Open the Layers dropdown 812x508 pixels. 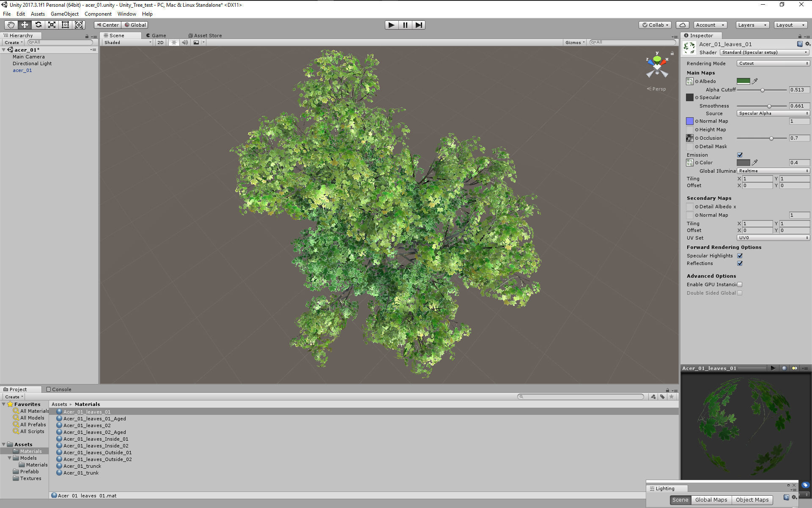[752, 25]
